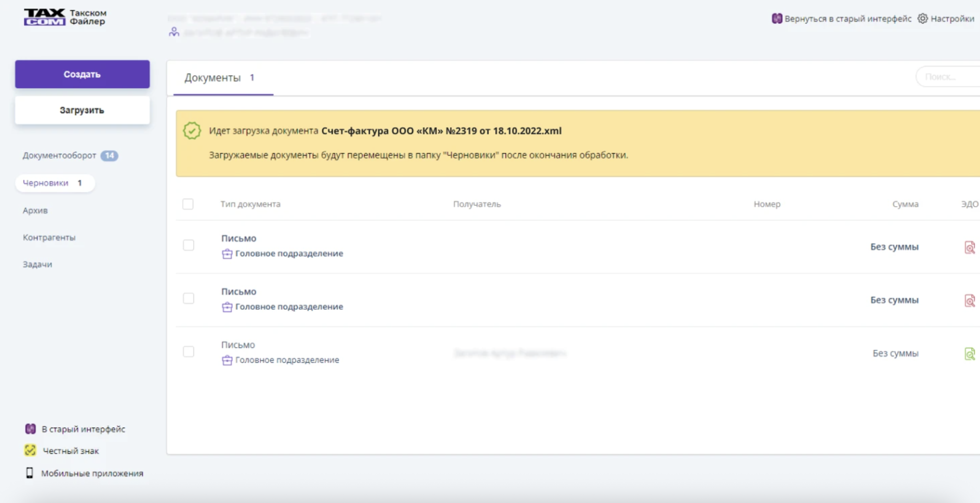This screenshot has height=503, width=980.
Task: Check the second Письмо row checkbox
Action: coord(189,299)
